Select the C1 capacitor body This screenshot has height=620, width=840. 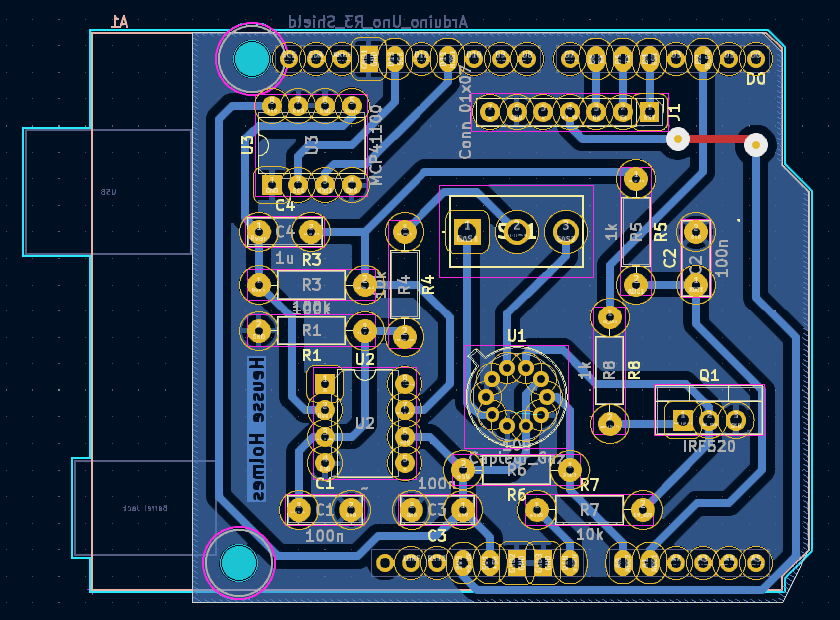(324, 510)
